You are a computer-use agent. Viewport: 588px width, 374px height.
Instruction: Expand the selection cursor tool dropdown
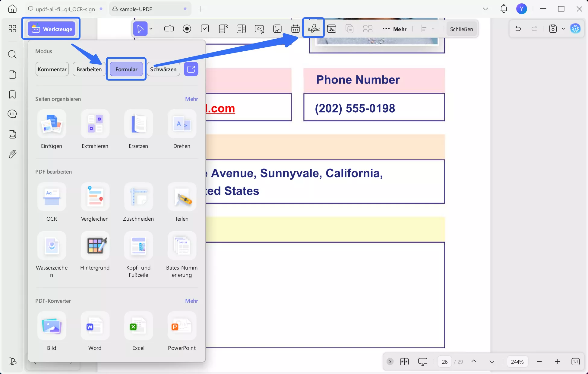pyautogui.click(x=151, y=29)
